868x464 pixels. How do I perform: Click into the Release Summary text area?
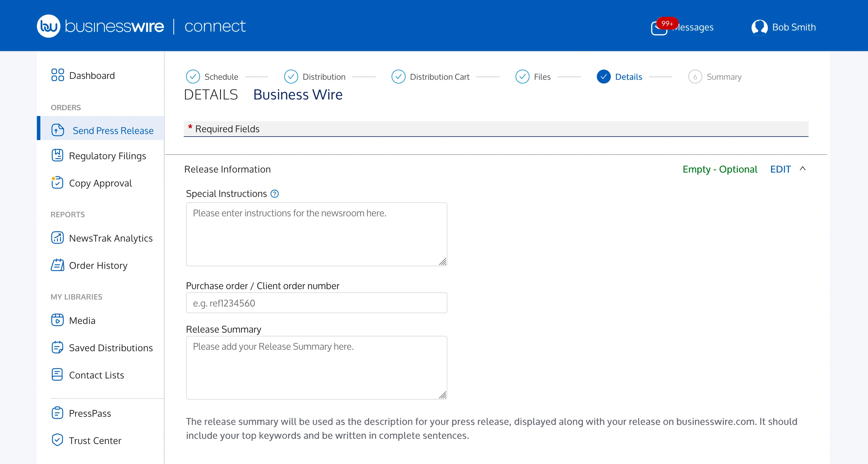point(316,367)
